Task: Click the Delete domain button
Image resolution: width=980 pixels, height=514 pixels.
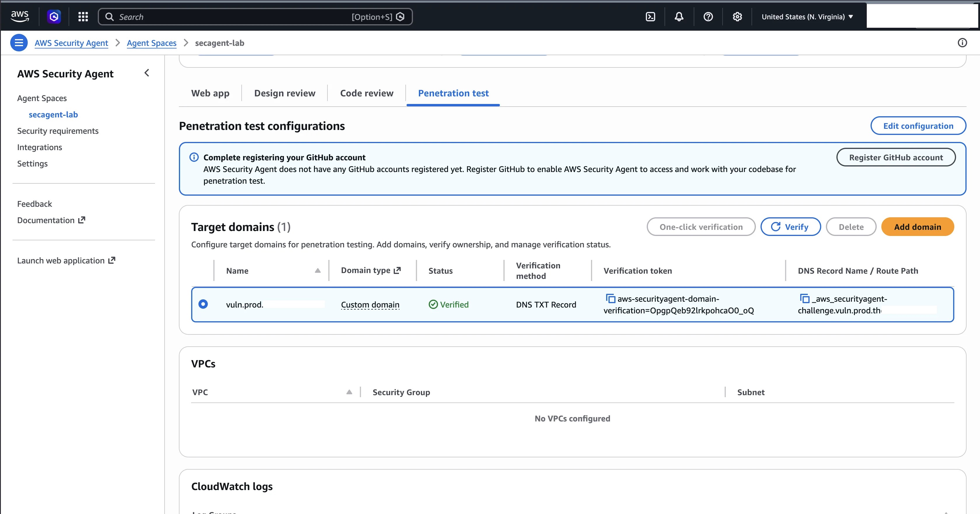Action: 851,227
